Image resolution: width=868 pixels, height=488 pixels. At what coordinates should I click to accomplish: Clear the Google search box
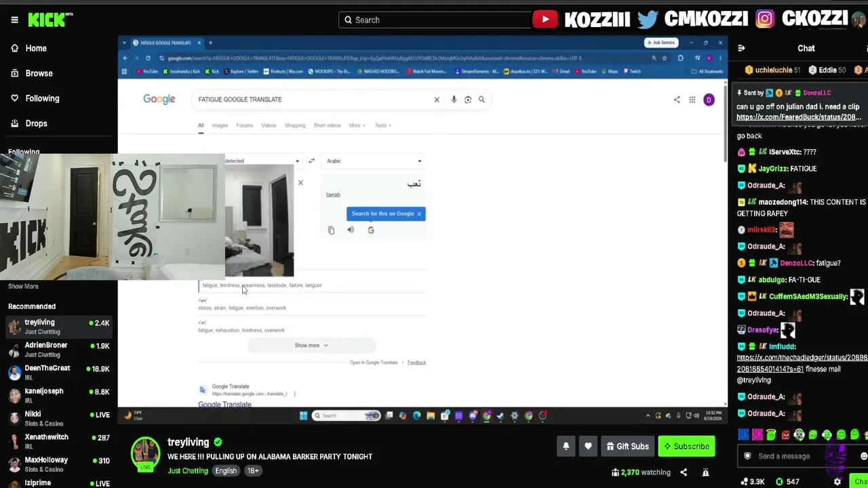pos(437,100)
